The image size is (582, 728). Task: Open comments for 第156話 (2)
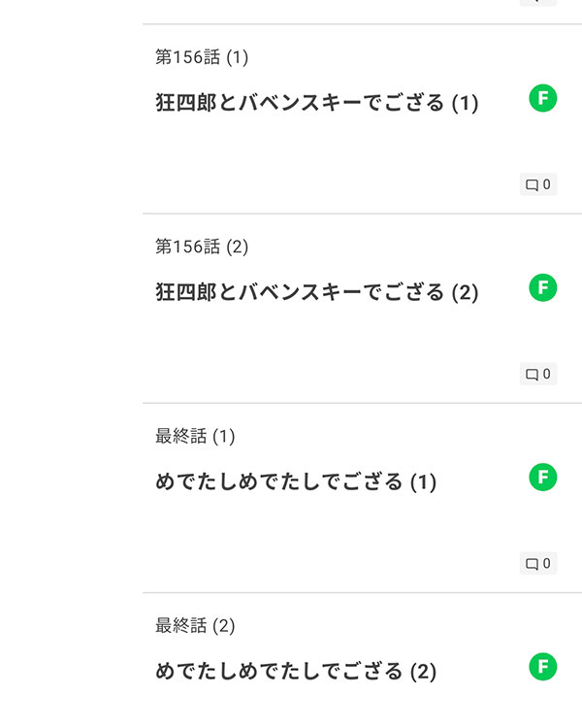pos(538,374)
